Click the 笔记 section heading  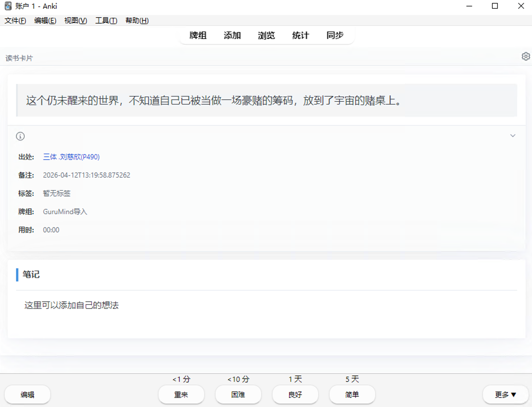pos(31,275)
